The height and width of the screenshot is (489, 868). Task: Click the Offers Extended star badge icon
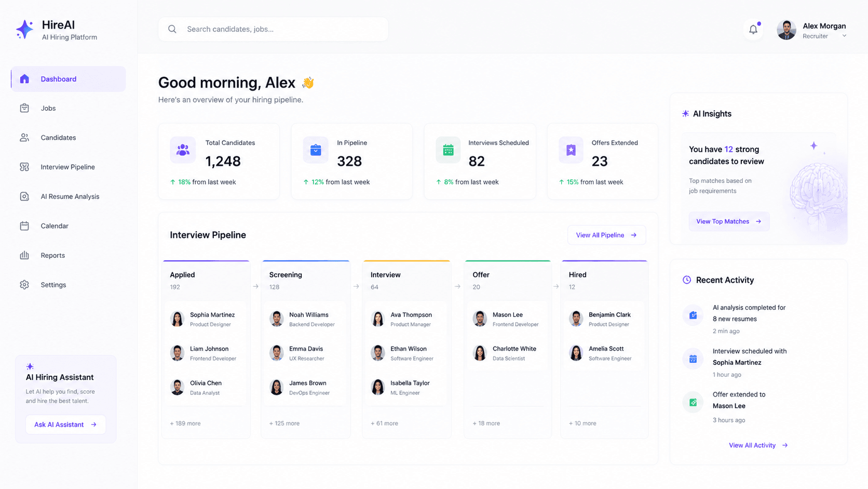pyautogui.click(x=571, y=150)
